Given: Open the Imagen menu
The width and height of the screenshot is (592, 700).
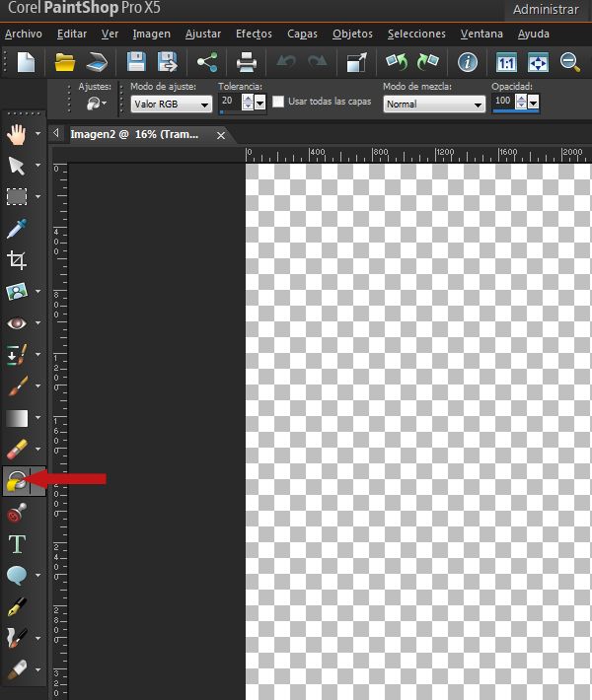Looking at the screenshot, I should pos(152,34).
